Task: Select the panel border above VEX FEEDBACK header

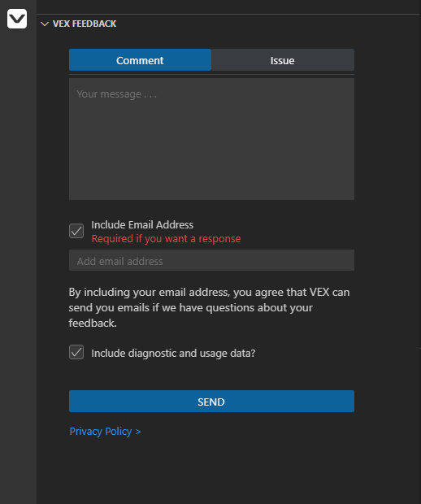Action: [229, 14]
